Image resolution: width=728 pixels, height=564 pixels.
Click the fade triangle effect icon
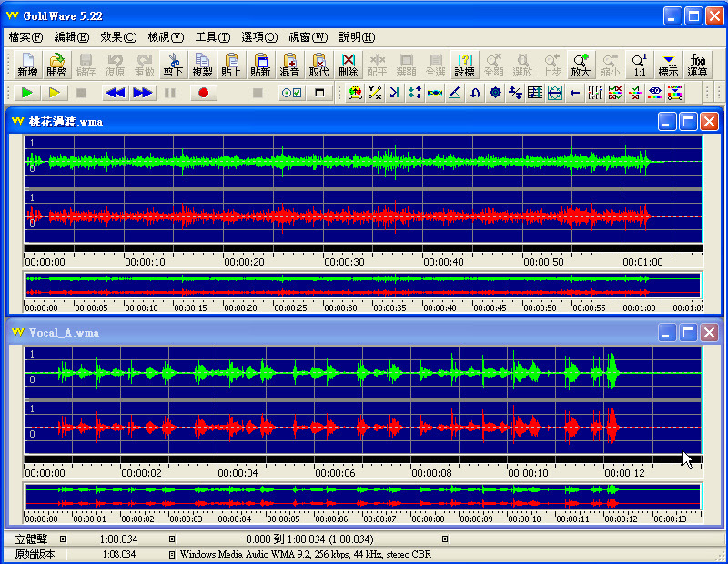[x=455, y=93]
